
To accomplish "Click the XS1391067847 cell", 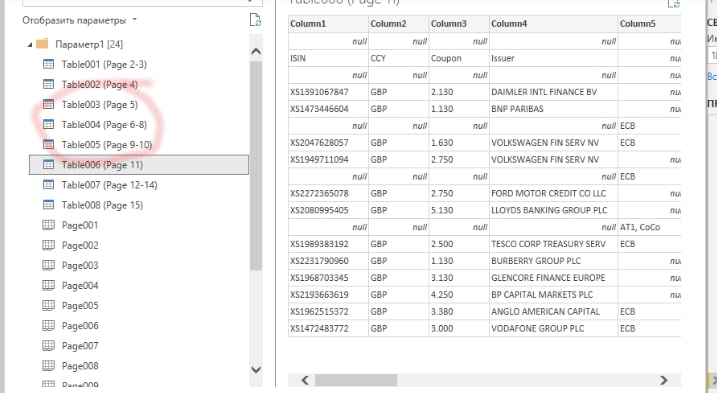I will pos(328,92).
